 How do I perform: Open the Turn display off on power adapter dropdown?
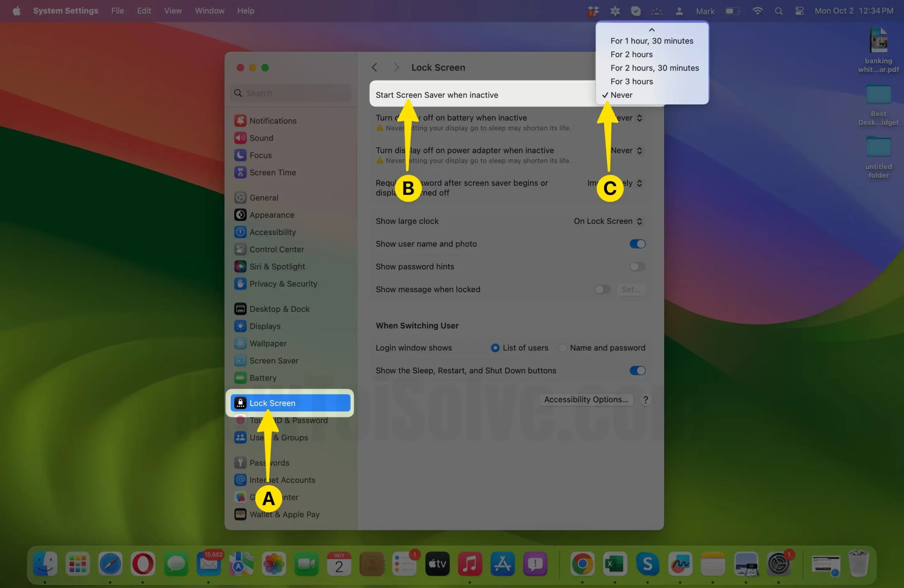626,150
